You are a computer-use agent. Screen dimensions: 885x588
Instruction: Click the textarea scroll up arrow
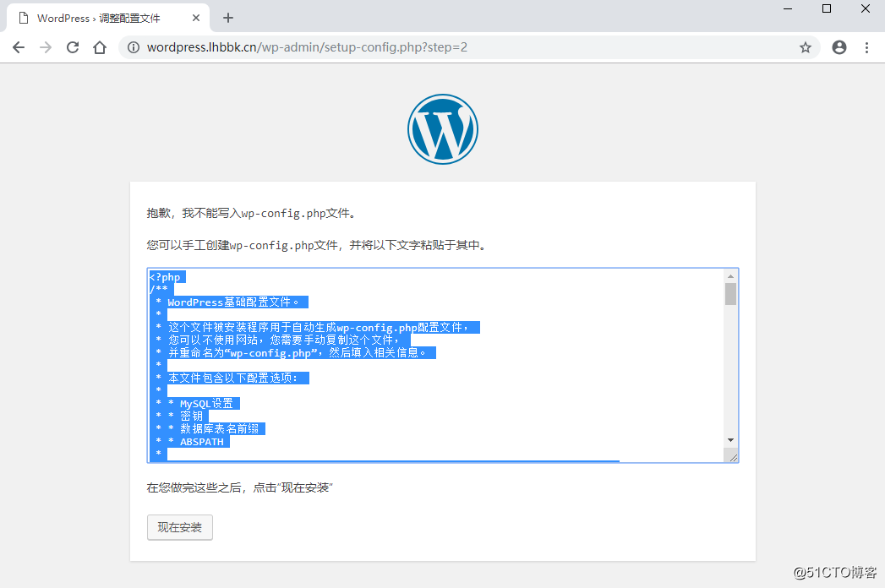[x=731, y=276]
